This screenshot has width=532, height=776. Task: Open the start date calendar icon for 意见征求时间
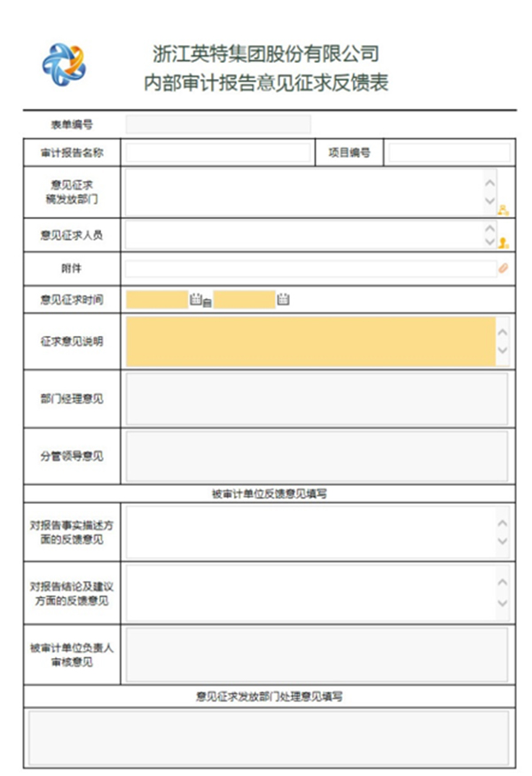tap(196, 299)
